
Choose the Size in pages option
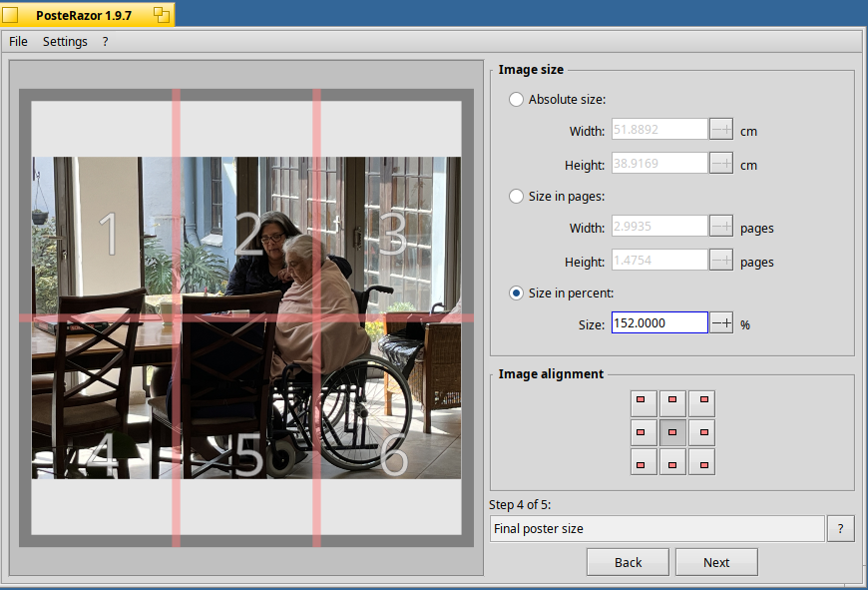[516, 196]
